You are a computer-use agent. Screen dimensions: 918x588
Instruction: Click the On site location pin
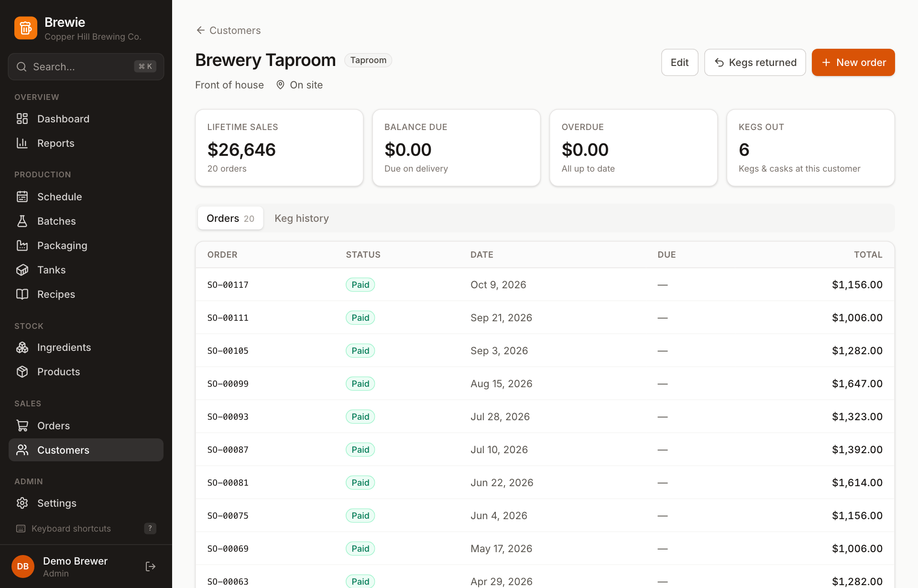coord(281,85)
